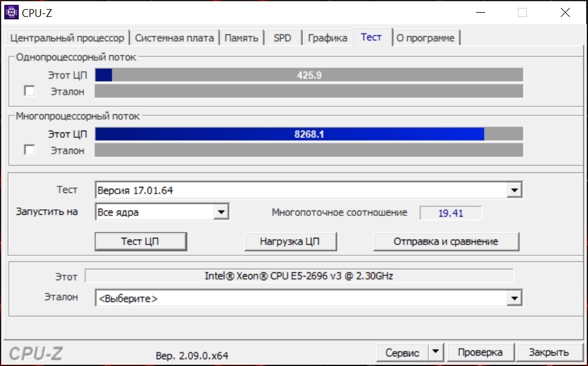Click the empty single-thread Эталон bar

tap(309, 91)
